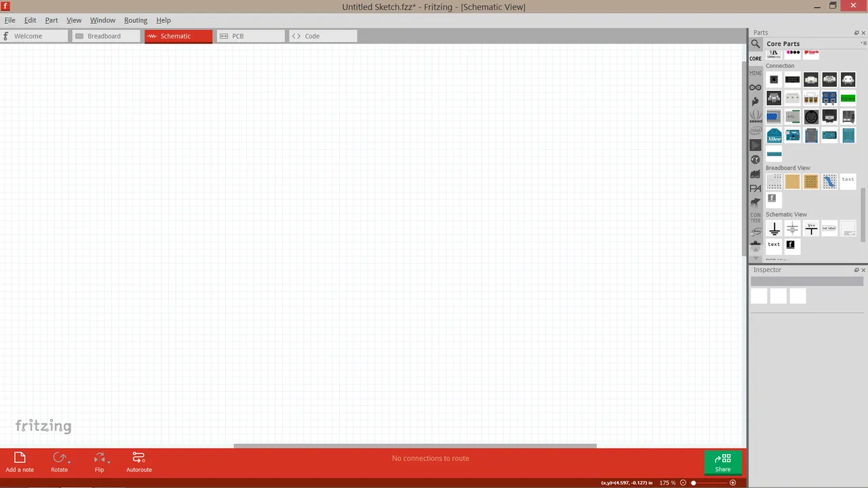Viewport: 868px width, 488px height.
Task: Pick the stripboard part
Action: (x=811, y=181)
